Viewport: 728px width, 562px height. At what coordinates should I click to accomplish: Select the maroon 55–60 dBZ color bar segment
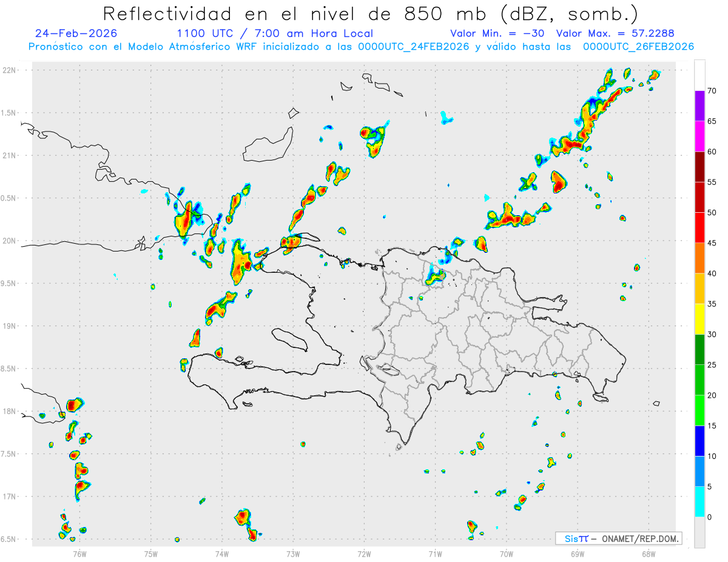[699, 167]
